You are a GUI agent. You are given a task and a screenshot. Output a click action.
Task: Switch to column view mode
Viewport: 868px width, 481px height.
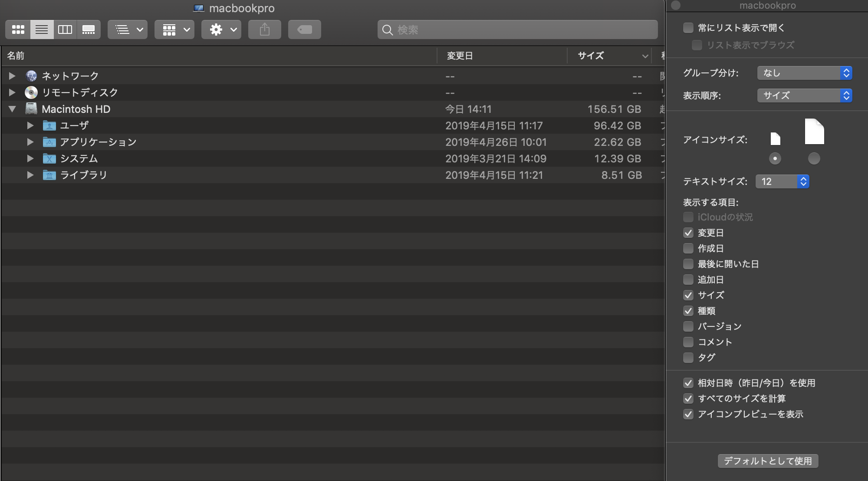(x=65, y=30)
